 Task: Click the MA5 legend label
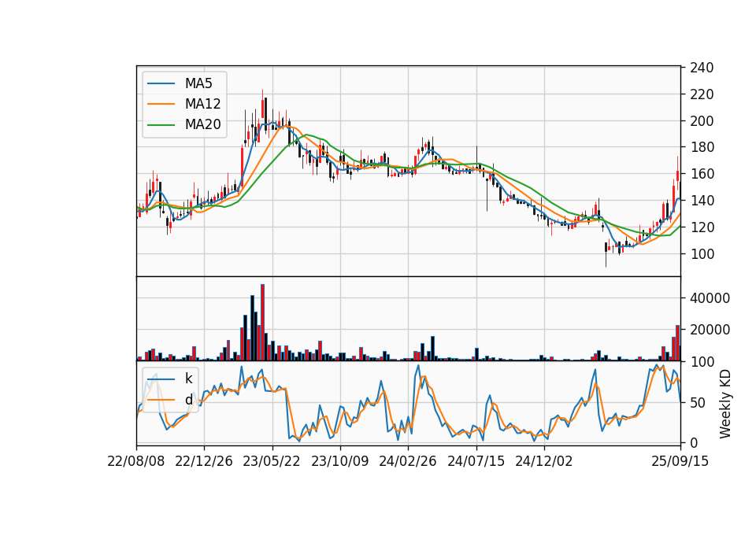(198, 83)
